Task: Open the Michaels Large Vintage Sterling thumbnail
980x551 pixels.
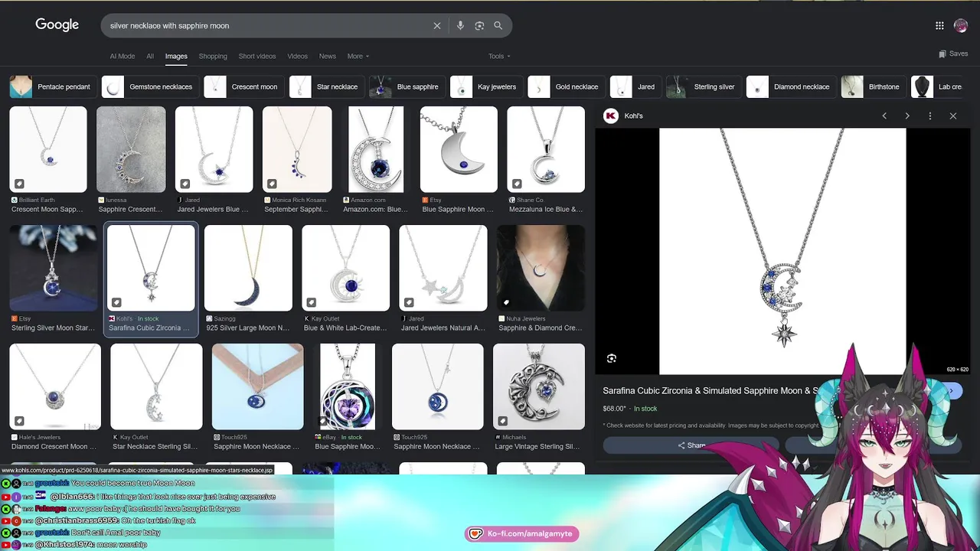Action: click(539, 386)
